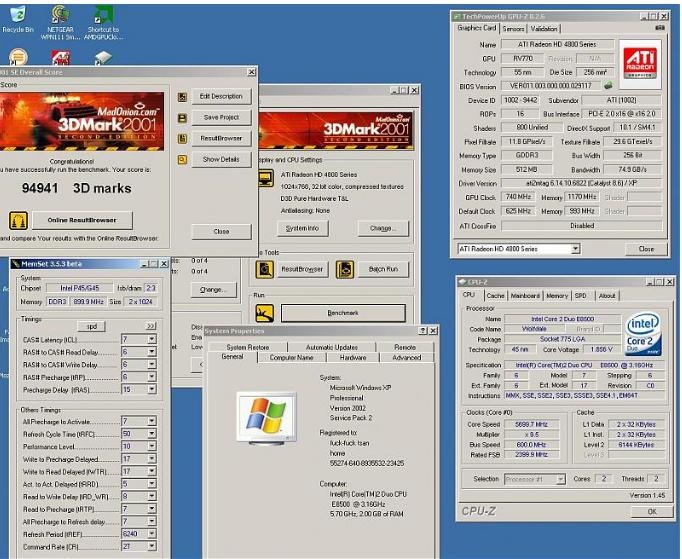Click the icon beside Edit Description
The height and width of the screenshot is (559, 682).
pos(182,97)
